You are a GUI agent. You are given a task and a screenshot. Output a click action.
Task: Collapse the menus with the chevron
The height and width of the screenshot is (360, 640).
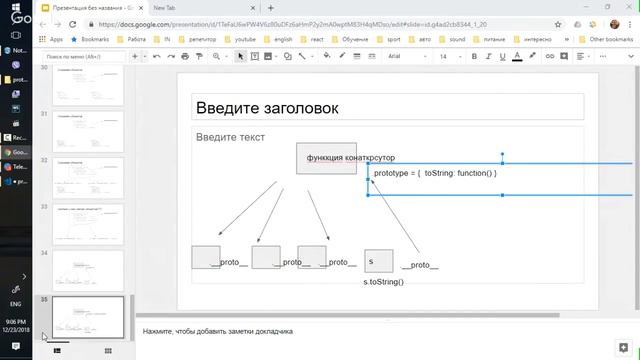(631, 56)
